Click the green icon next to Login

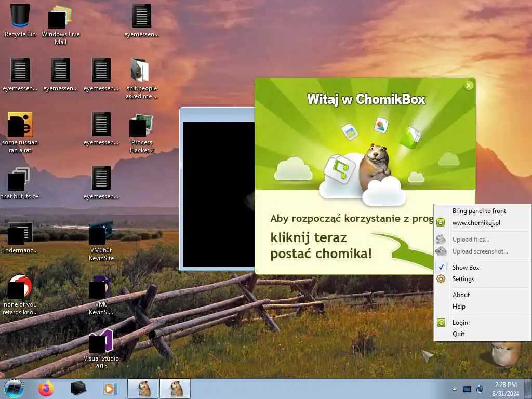click(x=441, y=322)
